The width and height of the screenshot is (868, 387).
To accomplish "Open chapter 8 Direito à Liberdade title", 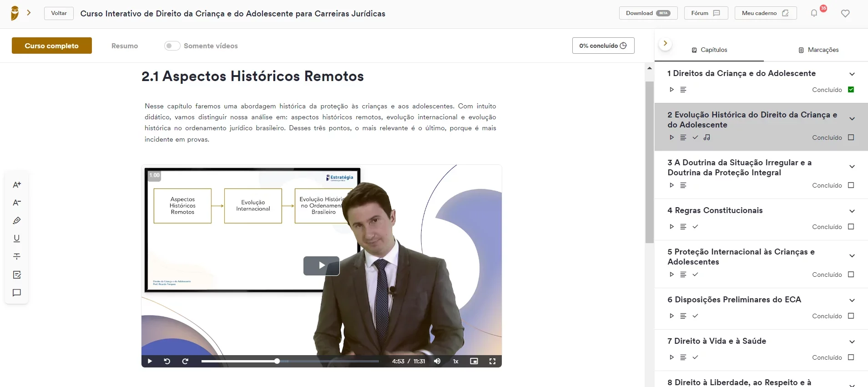I will click(739, 382).
